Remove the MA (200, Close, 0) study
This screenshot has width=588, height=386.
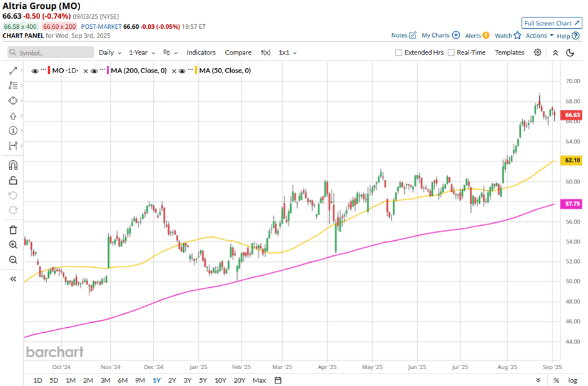click(174, 71)
